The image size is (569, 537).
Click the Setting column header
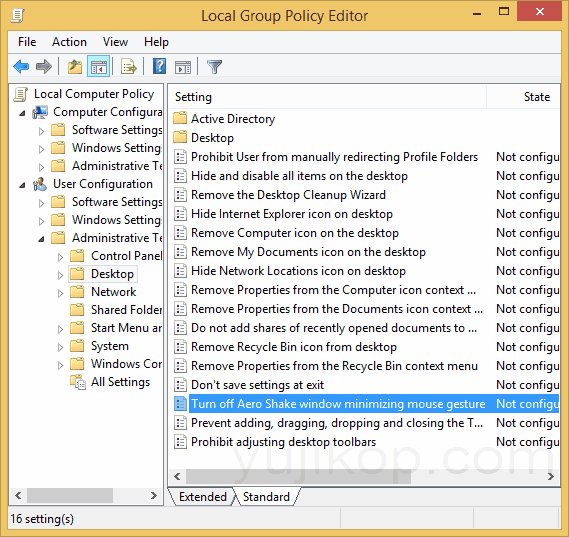click(327, 97)
